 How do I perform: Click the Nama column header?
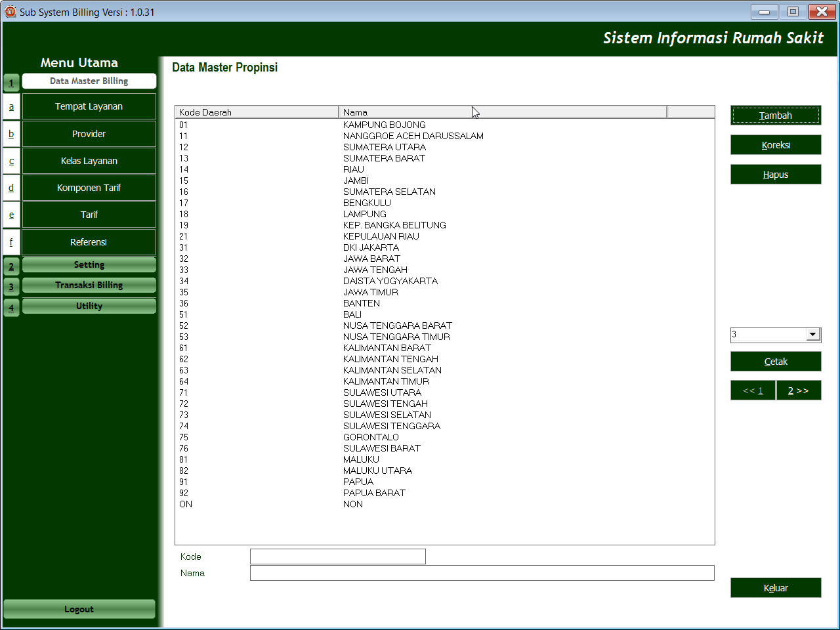(503, 112)
